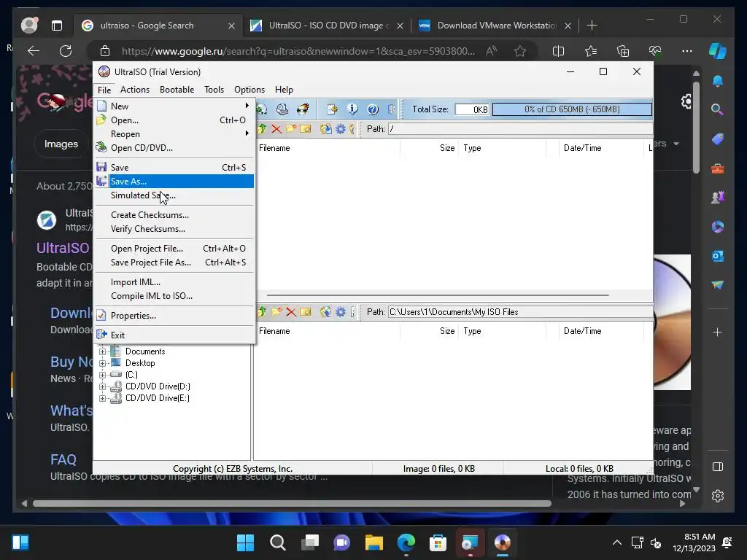This screenshot has width=747, height=560.
Task: Select Properties... in File menu
Action: click(x=174, y=315)
